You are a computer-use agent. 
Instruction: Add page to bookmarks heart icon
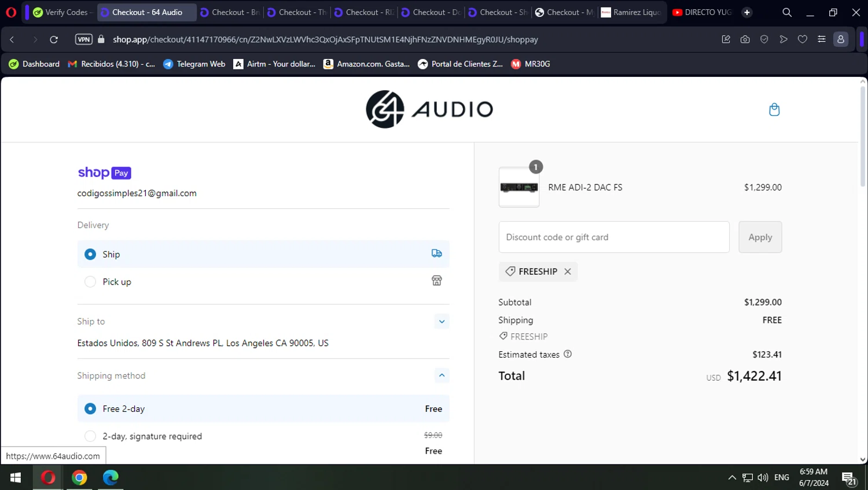(x=802, y=39)
